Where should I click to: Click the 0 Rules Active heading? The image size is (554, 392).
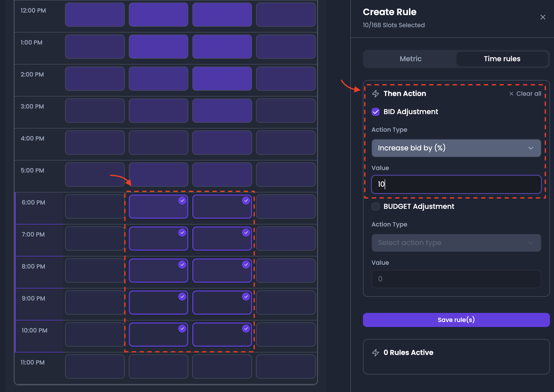(x=408, y=352)
